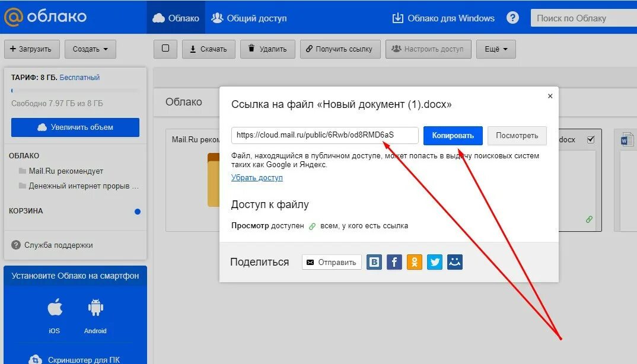
Task: Expand the Ещё dropdown menu
Action: 496,49
